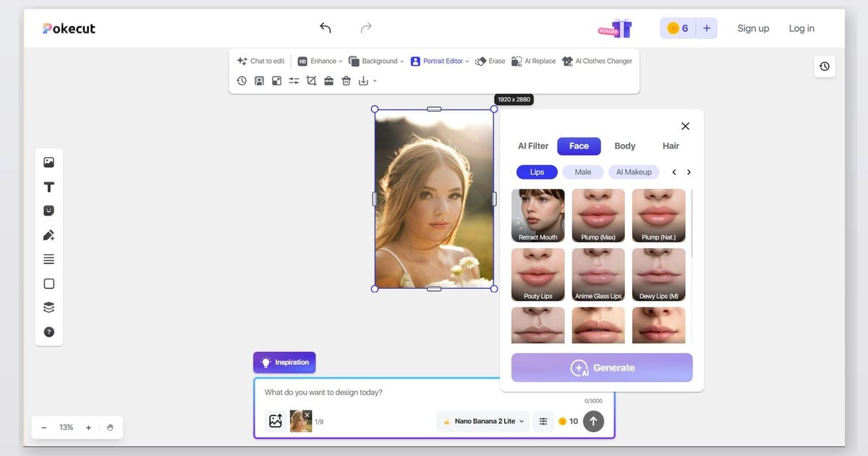Choose the Dewy Lips (M) preset
Screen dimensions: 868x456
click(x=659, y=275)
